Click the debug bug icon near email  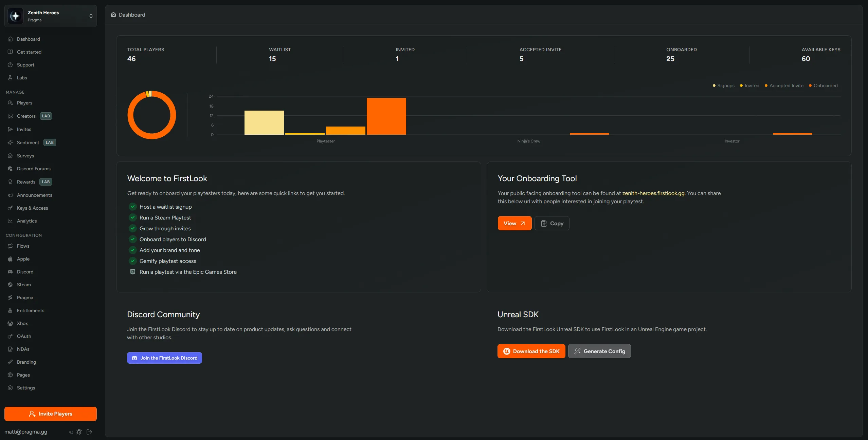tap(79, 432)
